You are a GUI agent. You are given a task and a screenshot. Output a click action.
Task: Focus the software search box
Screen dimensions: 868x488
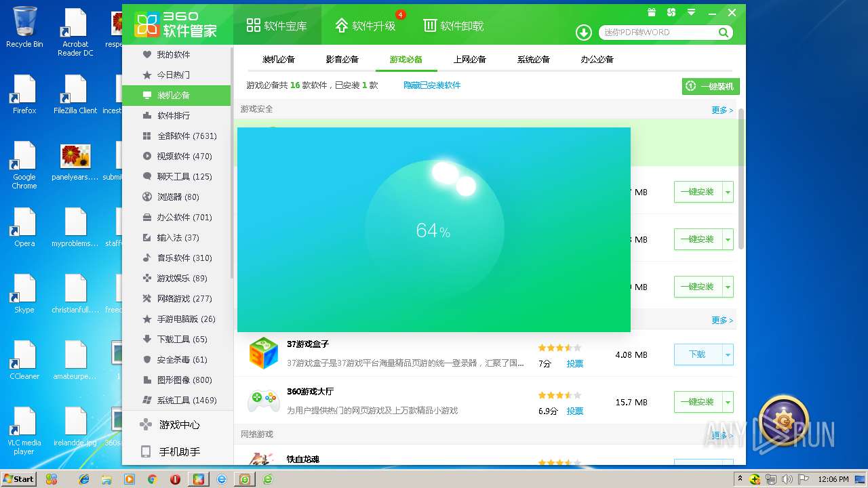pos(658,33)
